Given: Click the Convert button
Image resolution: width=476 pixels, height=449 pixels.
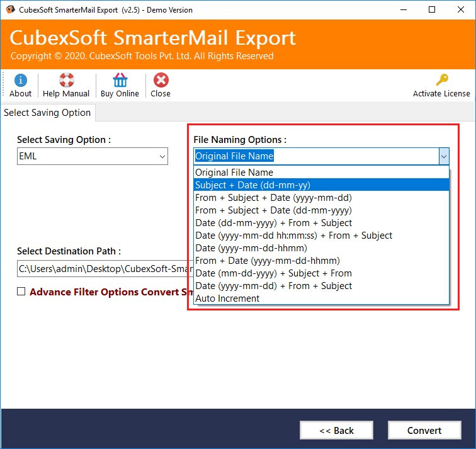Looking at the screenshot, I should click(x=424, y=430).
